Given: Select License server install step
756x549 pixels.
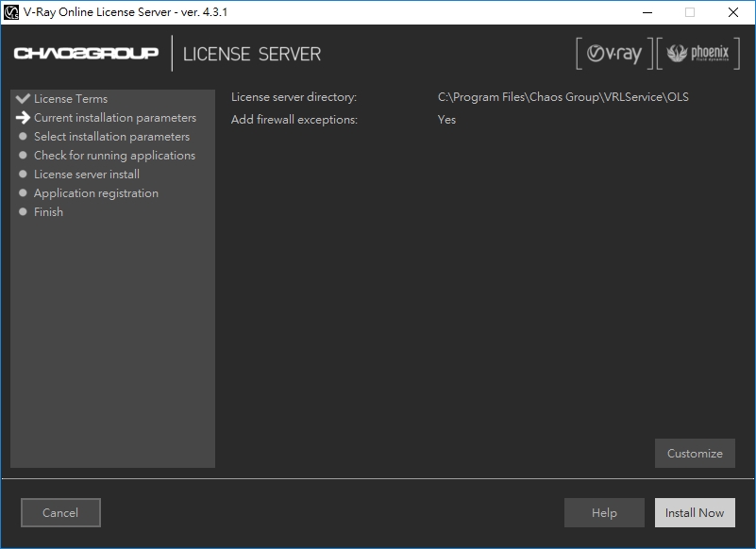Looking at the screenshot, I should tap(87, 174).
